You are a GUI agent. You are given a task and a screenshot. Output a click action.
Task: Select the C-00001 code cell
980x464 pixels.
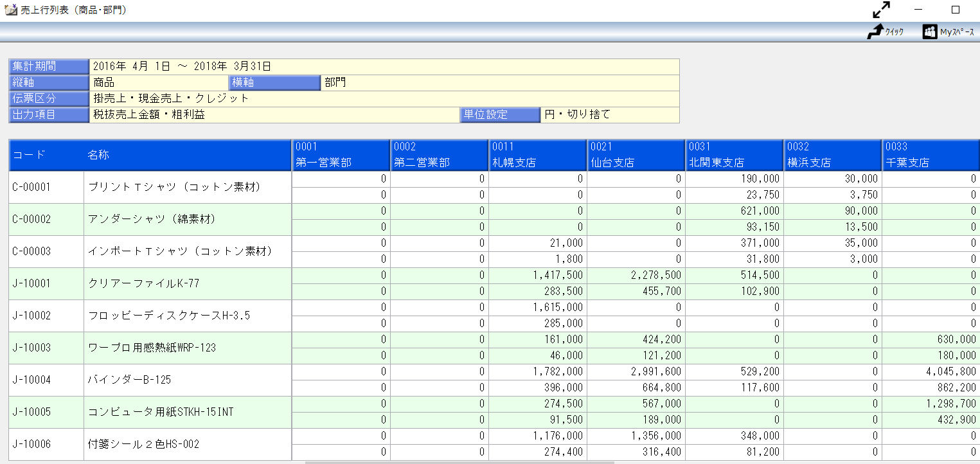point(46,187)
